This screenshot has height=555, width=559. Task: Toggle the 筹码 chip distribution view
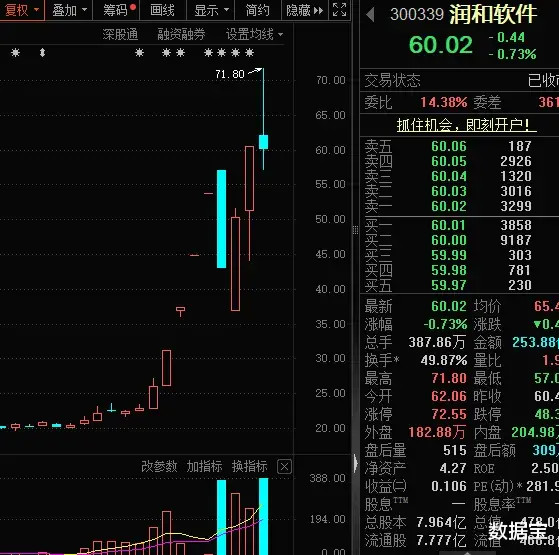point(117,10)
